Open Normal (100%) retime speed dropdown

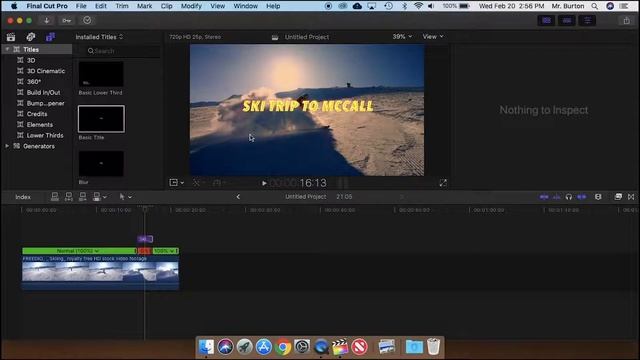pyautogui.click(x=78, y=251)
